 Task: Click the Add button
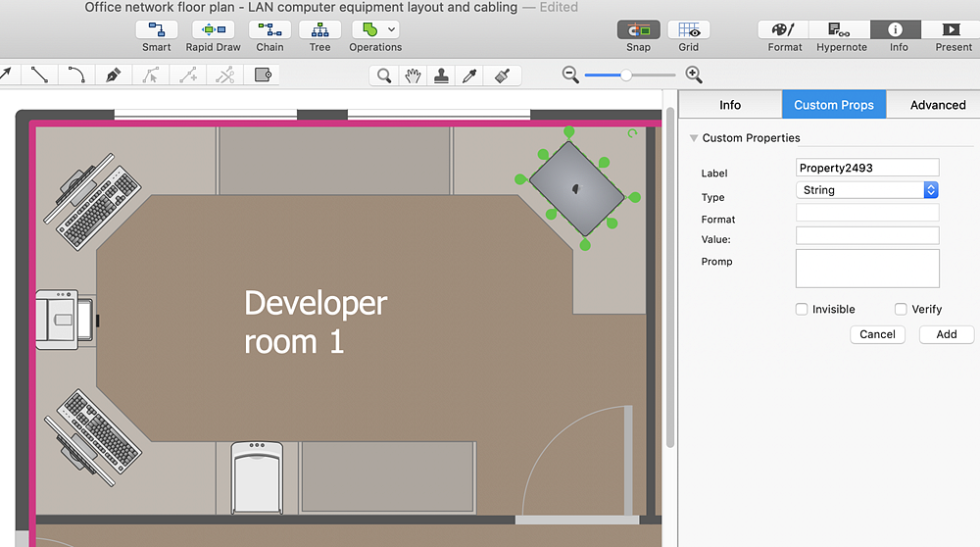(x=946, y=334)
